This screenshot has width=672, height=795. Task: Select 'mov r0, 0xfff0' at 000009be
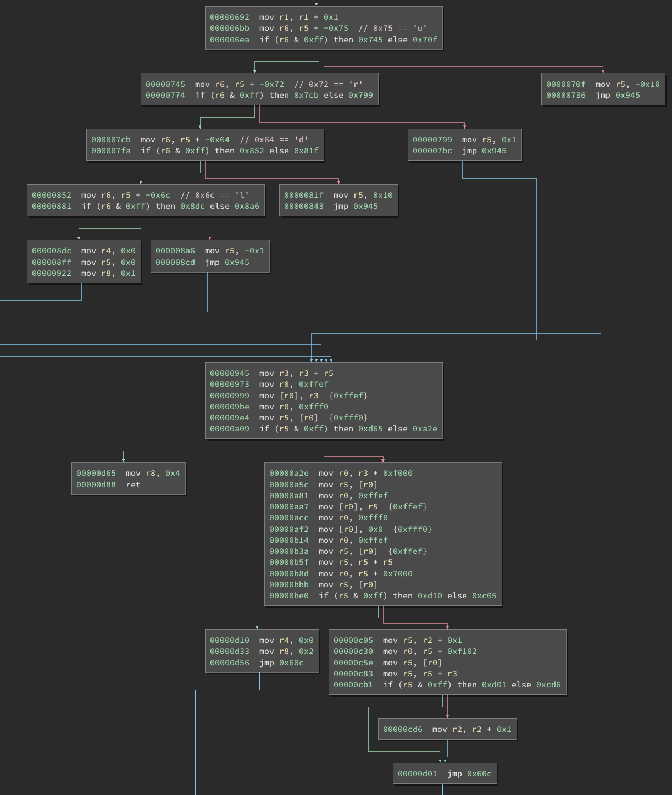click(x=294, y=407)
